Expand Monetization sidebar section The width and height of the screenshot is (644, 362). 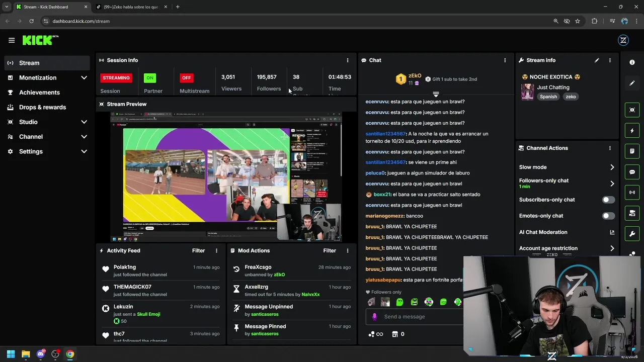pos(84,78)
